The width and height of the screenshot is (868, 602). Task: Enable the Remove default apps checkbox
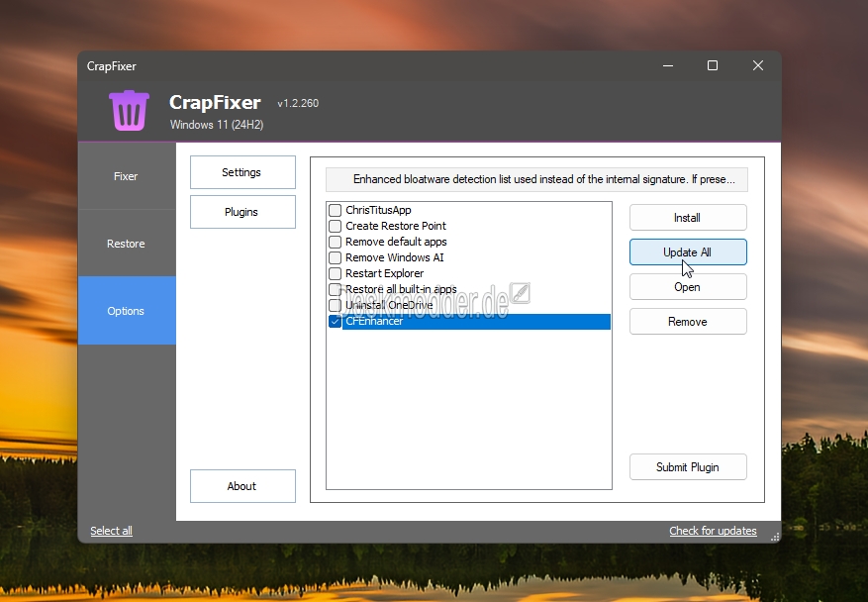335,242
